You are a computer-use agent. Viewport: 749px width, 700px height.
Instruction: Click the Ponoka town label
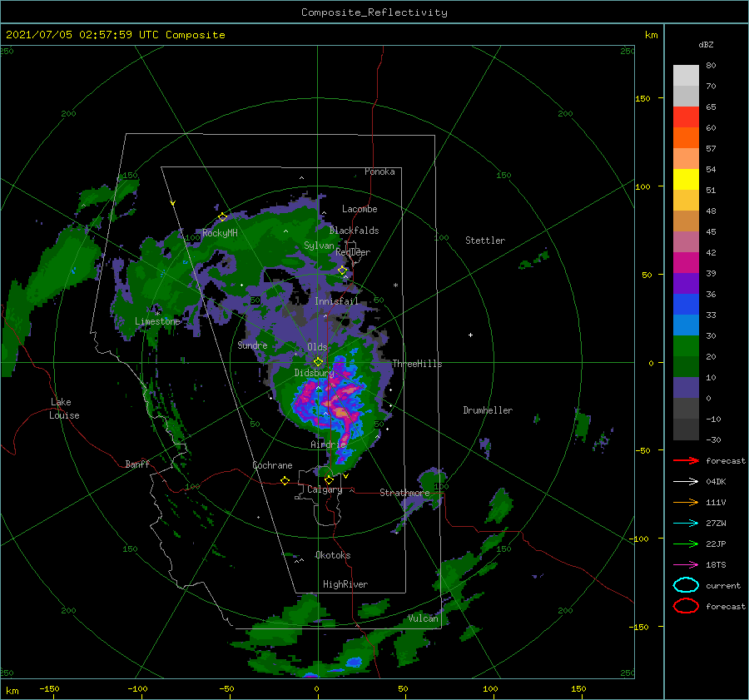click(x=379, y=171)
